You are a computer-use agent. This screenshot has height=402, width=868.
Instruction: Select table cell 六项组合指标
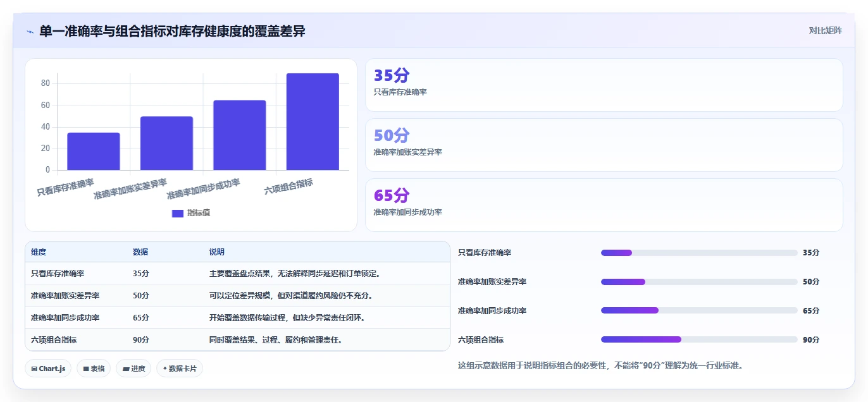tap(54, 340)
